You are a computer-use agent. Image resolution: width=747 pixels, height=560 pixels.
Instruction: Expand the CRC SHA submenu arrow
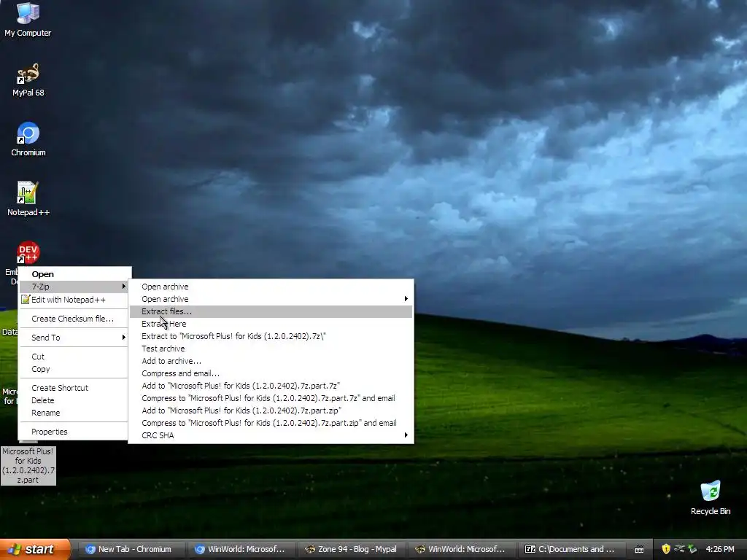click(406, 435)
